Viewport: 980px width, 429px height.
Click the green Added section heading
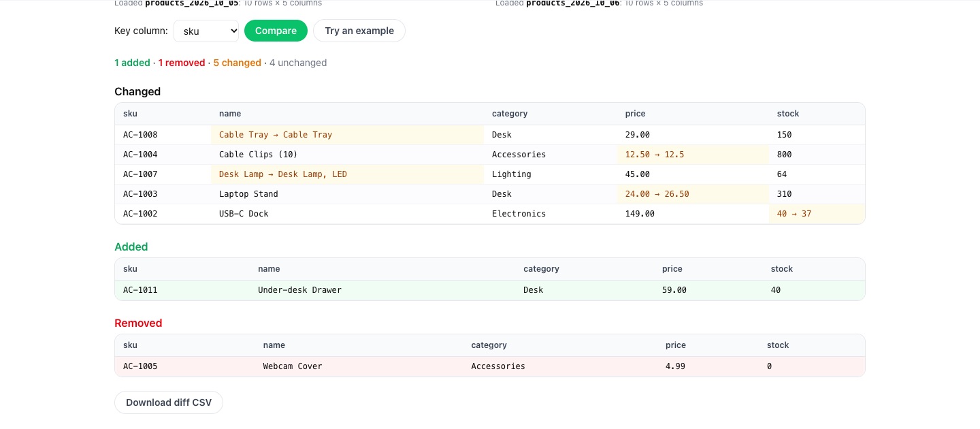coord(131,247)
